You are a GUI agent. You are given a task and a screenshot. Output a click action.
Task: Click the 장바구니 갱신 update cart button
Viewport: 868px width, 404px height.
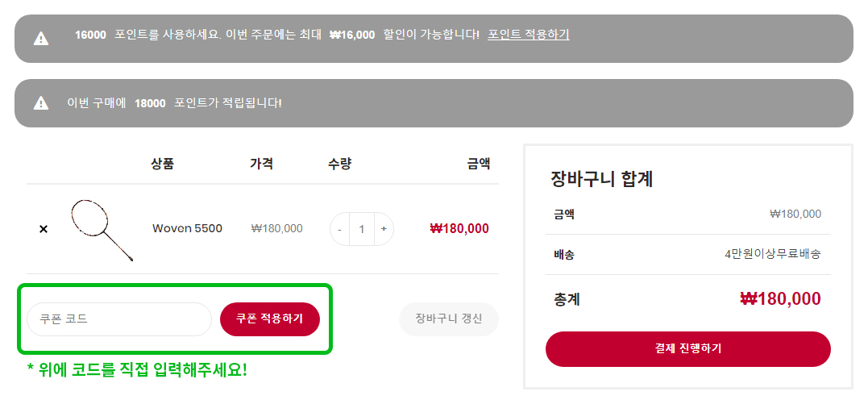(448, 319)
